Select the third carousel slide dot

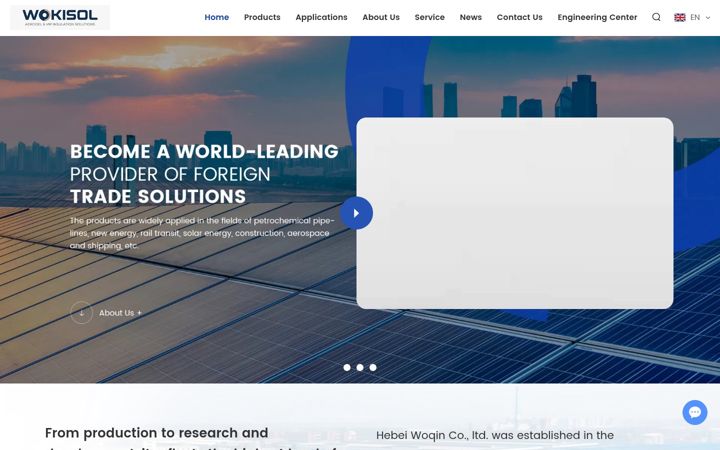point(373,367)
